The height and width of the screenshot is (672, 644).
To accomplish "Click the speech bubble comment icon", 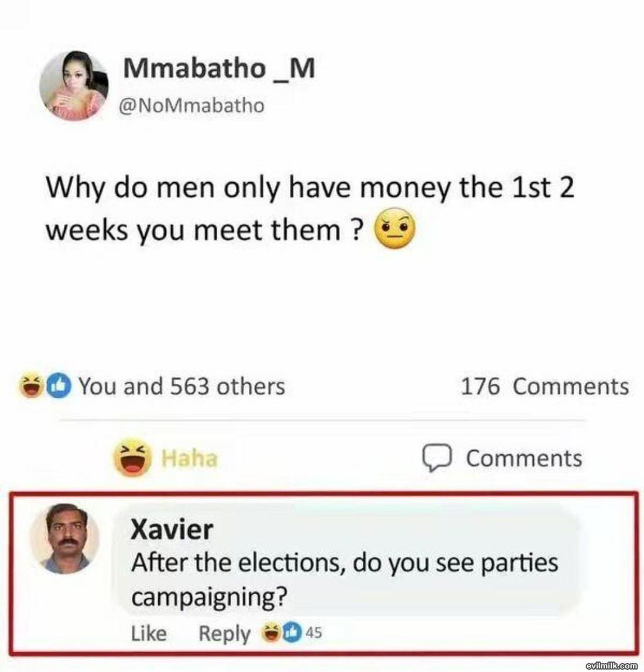I will pyautogui.click(x=437, y=459).
